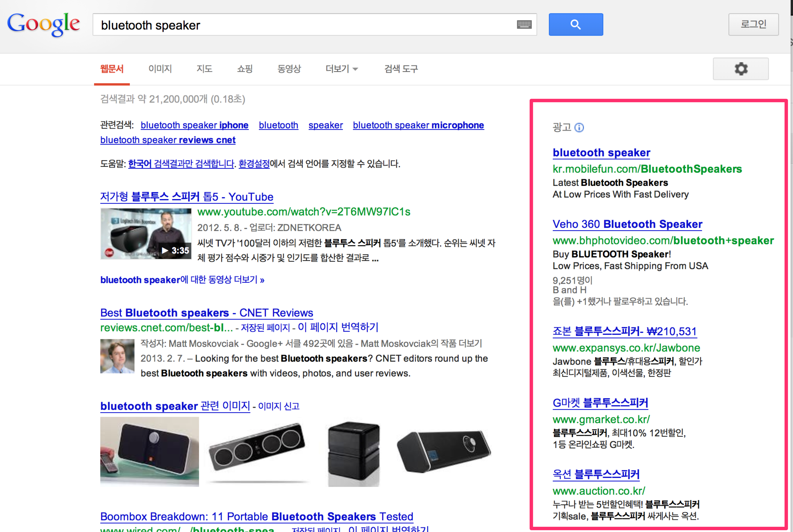Click the blue search magnifier button
This screenshot has width=793, height=532.
click(576, 24)
